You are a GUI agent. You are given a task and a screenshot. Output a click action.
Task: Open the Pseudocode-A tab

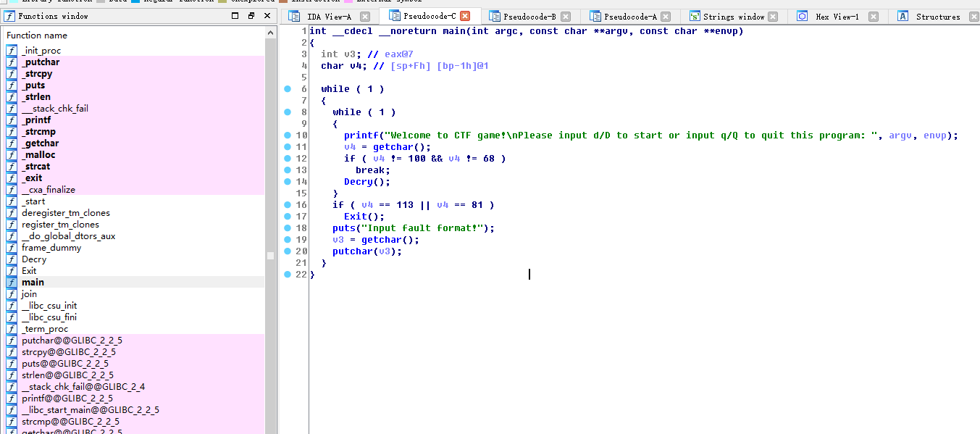[x=630, y=17]
